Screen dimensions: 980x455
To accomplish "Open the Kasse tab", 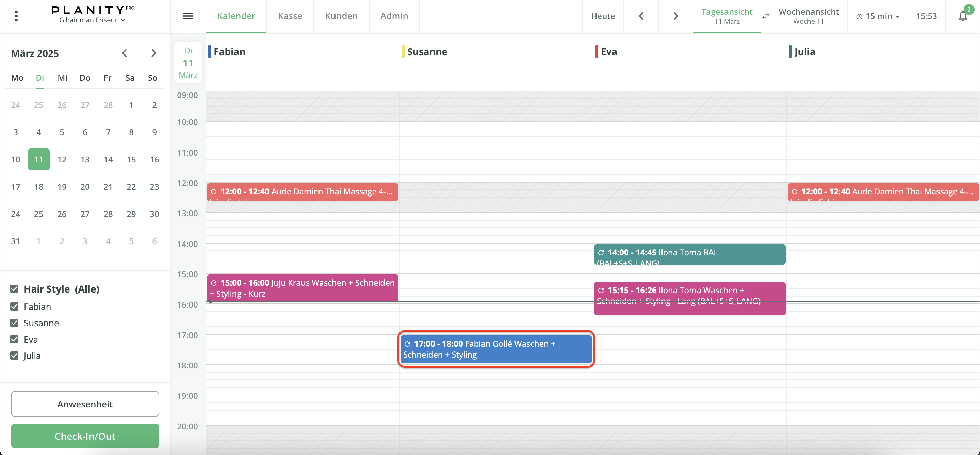I will tap(290, 16).
